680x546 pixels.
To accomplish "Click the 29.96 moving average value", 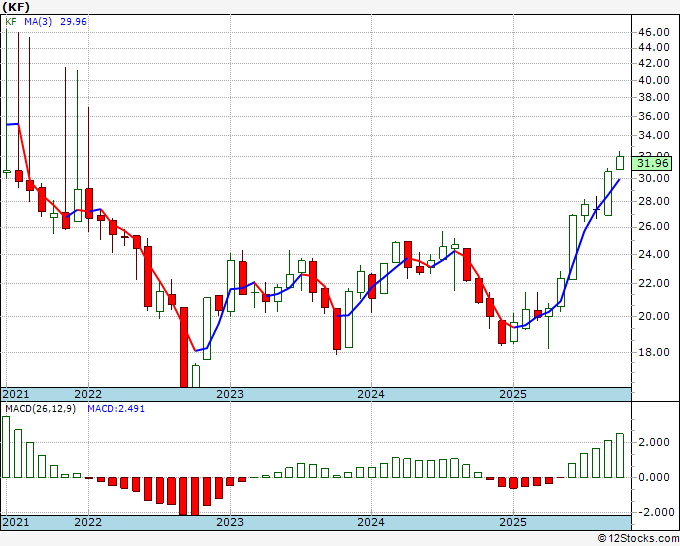I will (x=73, y=22).
